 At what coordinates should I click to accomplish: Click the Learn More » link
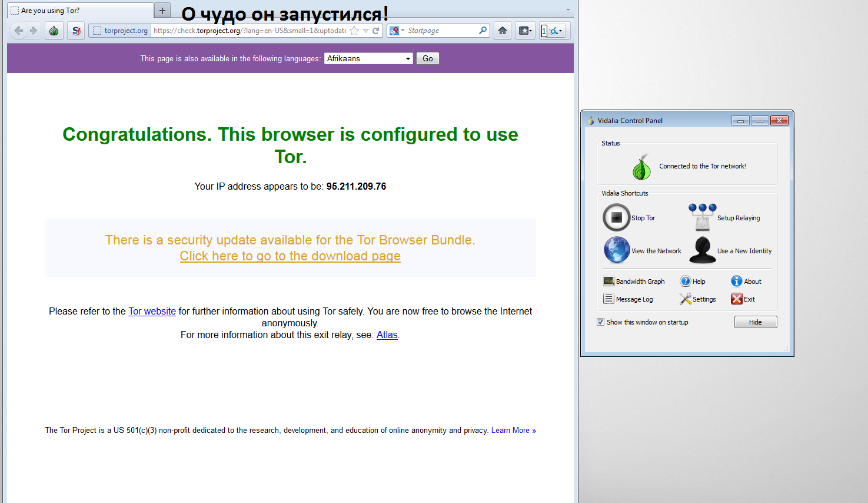[x=514, y=431]
